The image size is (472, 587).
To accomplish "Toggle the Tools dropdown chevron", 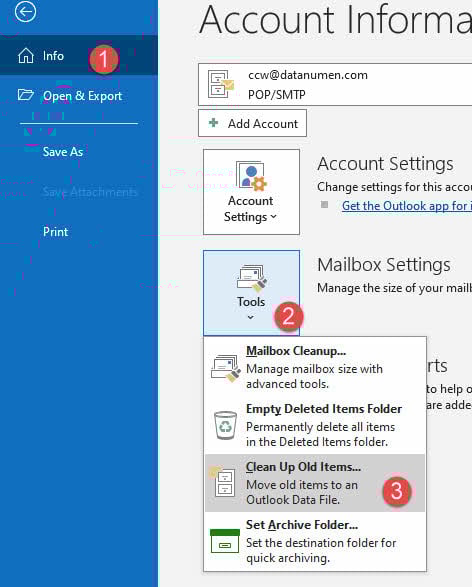I will pos(251,317).
